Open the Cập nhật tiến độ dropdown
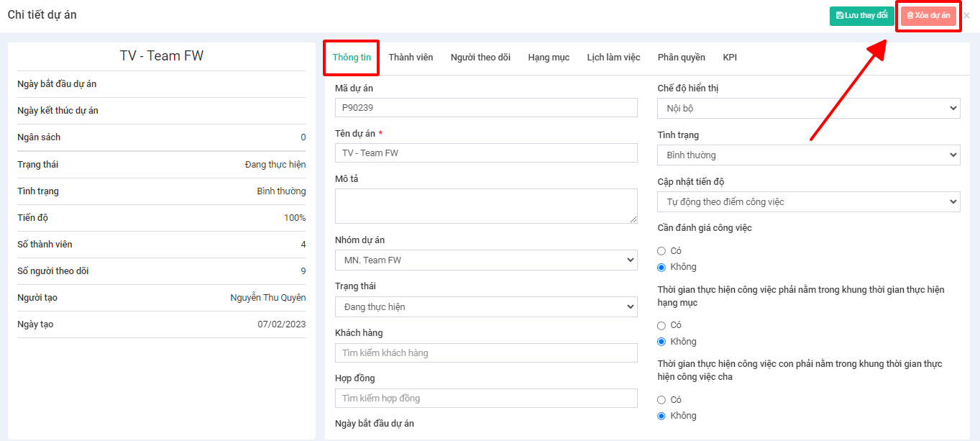Screen dimensions: 980x441 click(808, 201)
